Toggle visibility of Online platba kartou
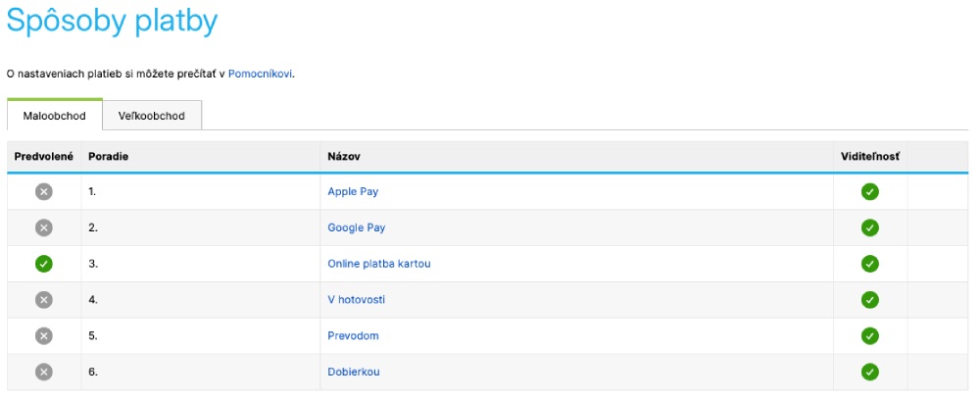The image size is (980, 401). tap(869, 264)
